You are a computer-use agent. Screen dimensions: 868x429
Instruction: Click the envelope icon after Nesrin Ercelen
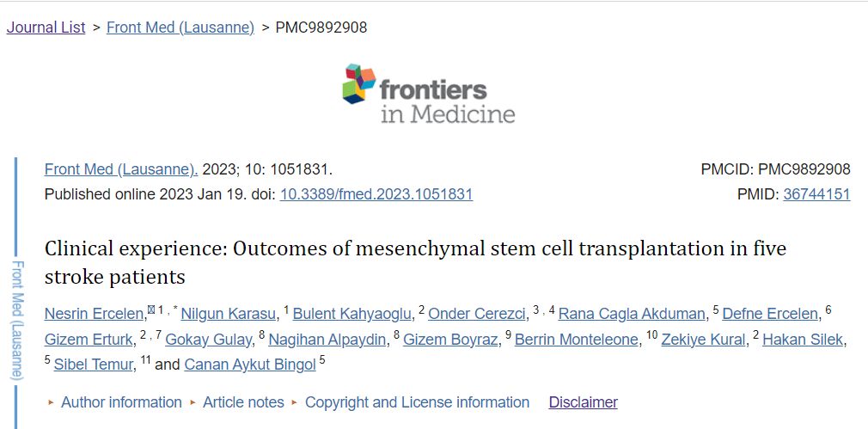tap(150, 309)
